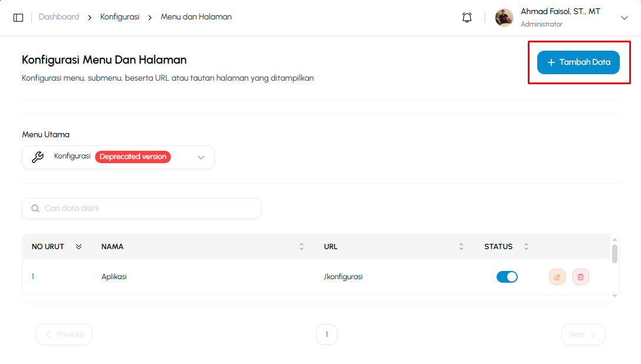Click the Tambah Data button
Screen dimensions: 641x364
pyautogui.click(x=578, y=62)
